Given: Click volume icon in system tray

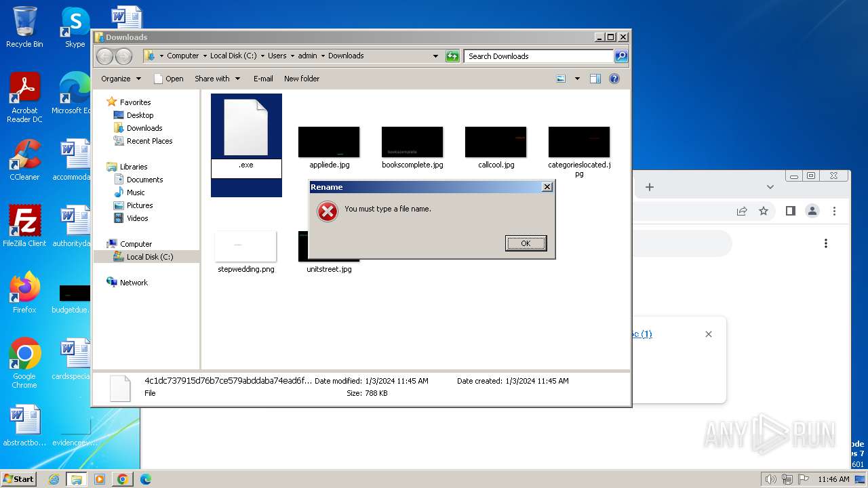Looking at the screenshot, I should [x=771, y=479].
